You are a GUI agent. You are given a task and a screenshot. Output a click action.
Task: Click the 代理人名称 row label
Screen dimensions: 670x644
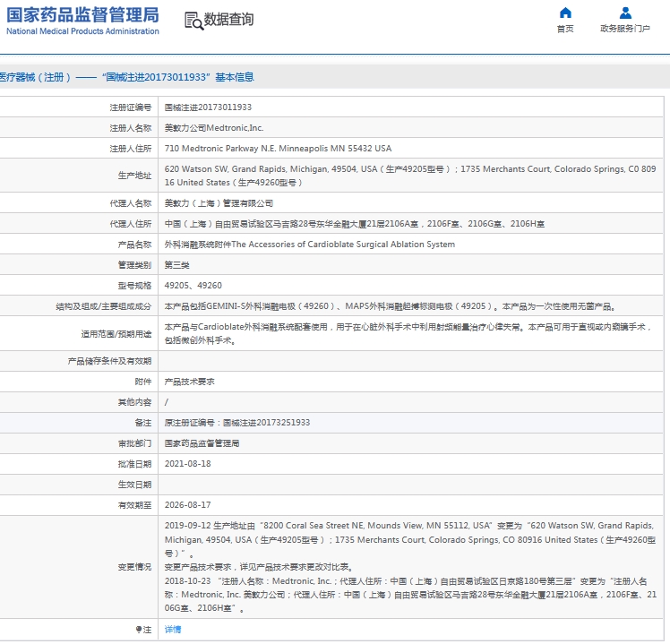(x=130, y=203)
